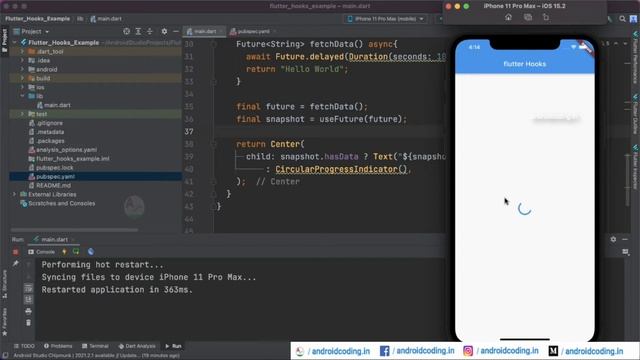This screenshot has width=640, height=360.
Task: Expand the build folder
Action: point(22,78)
